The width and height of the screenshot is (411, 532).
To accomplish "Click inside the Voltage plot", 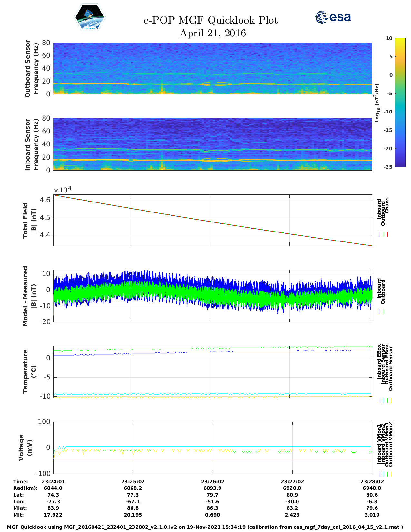I will [212, 448].
